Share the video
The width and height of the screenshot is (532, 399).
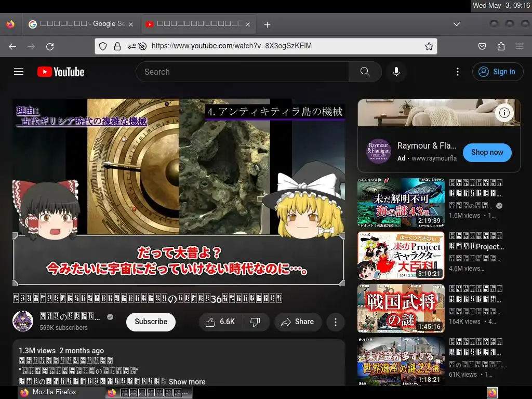tap(298, 322)
